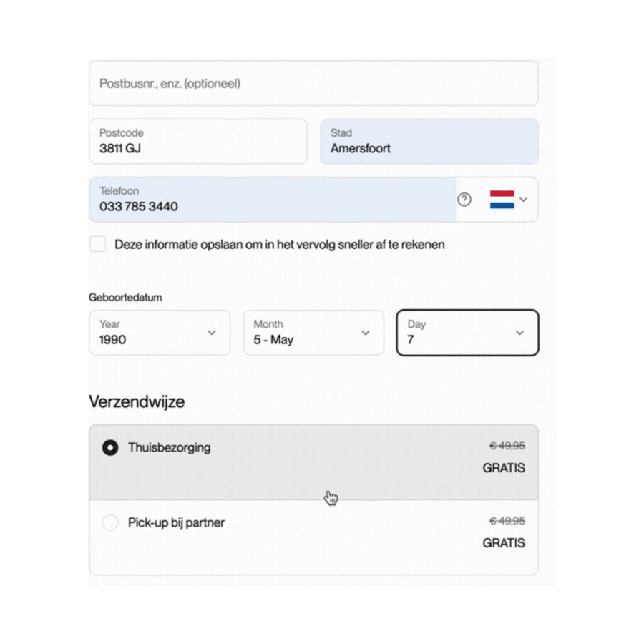Choose the Pick-up bij partner radio button

click(x=110, y=523)
